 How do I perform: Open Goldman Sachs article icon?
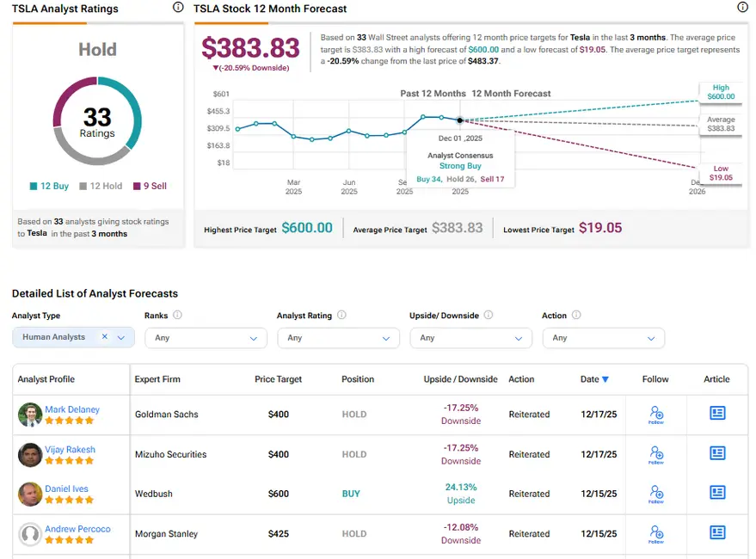(x=717, y=414)
